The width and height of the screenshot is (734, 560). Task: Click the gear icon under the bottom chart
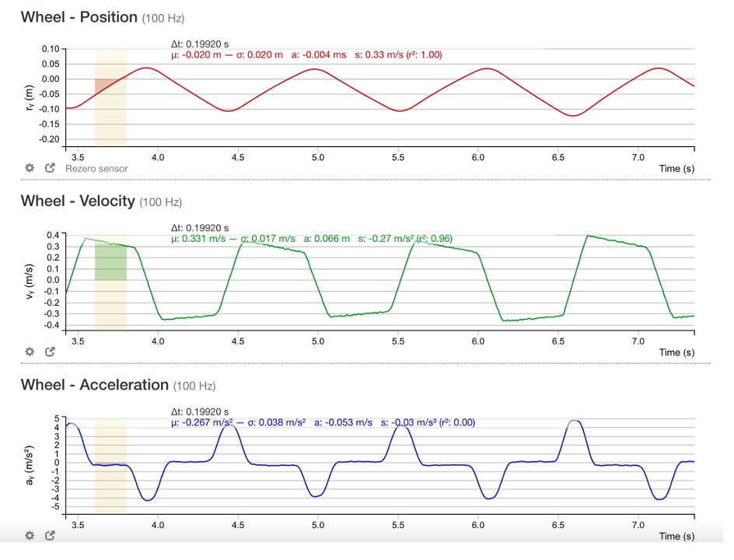tap(29, 536)
